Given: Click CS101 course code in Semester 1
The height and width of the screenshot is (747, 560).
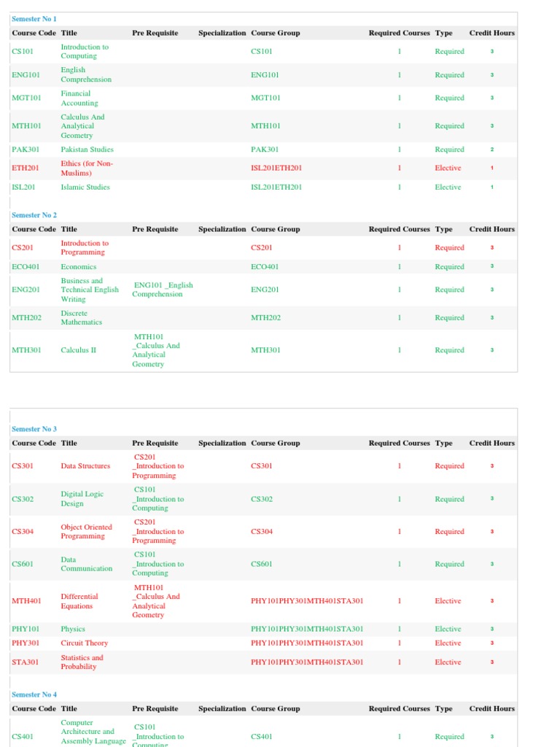Looking at the screenshot, I should tap(23, 52).
